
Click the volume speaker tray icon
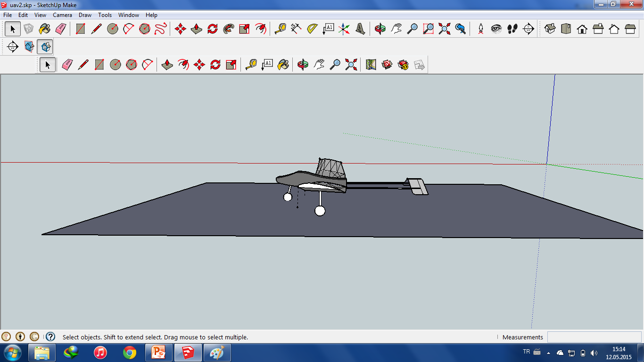click(x=594, y=353)
